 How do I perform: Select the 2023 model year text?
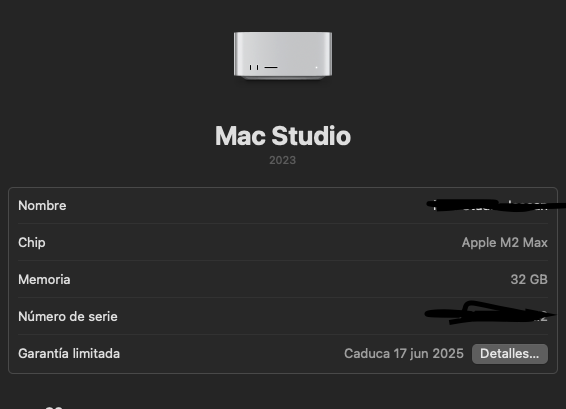[283, 160]
